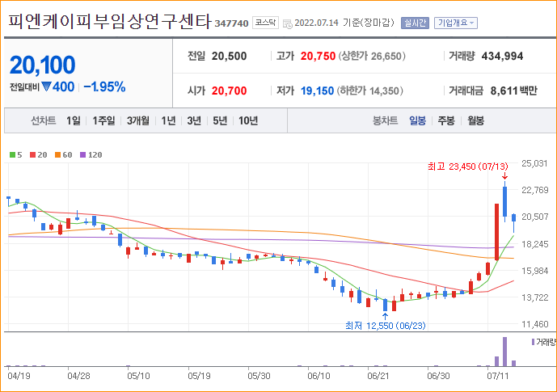Click the 07/11 date axis label

498,376
